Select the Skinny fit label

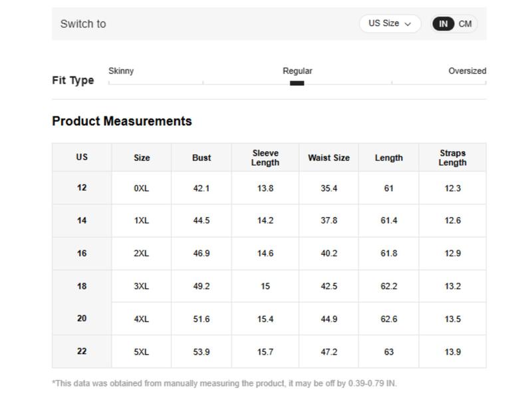point(121,71)
